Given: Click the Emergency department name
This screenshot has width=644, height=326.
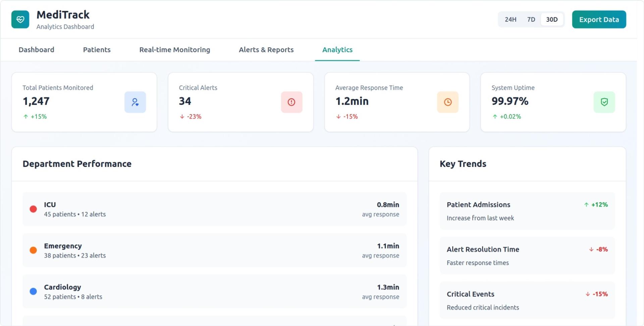Looking at the screenshot, I should pyautogui.click(x=63, y=246).
